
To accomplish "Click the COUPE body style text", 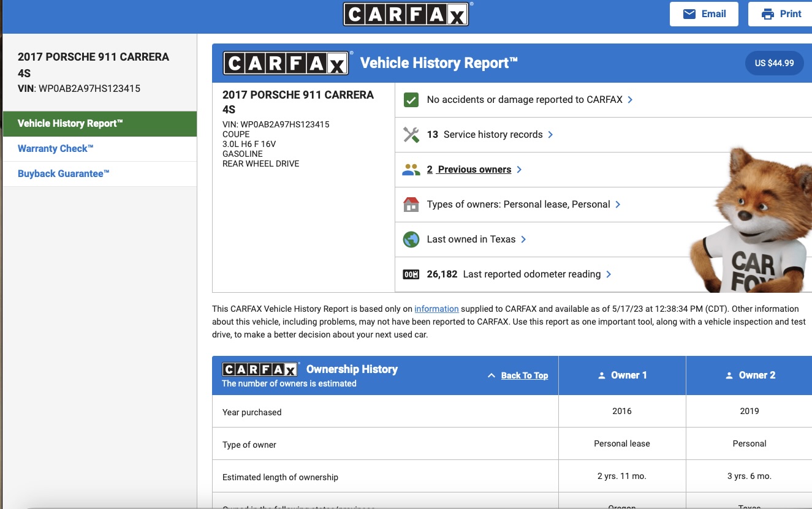I will pyautogui.click(x=236, y=134).
